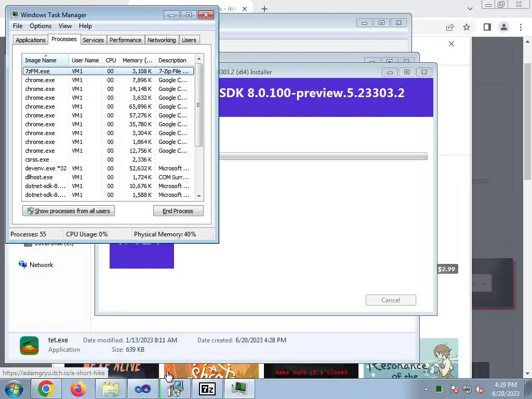This screenshot has width=532, height=399.
Task: Open the 7-Zip taskbar icon
Action: (x=207, y=389)
